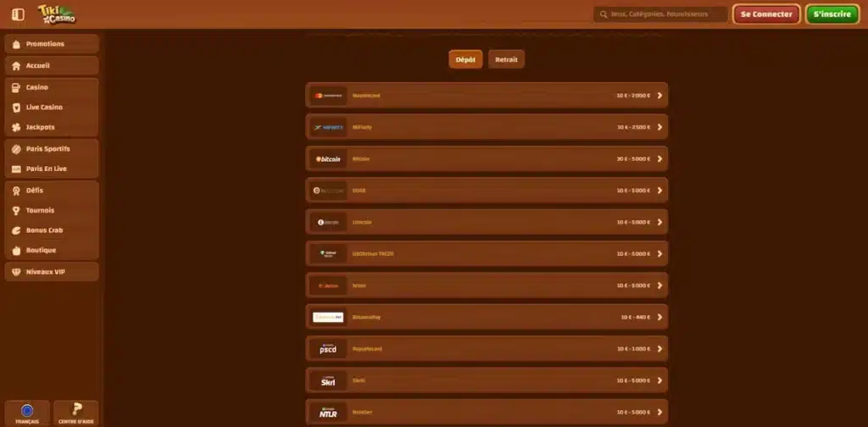Click the MiFinity limit 10 € - 2500 €
Viewport: 868px width, 427px height.
[634, 127]
